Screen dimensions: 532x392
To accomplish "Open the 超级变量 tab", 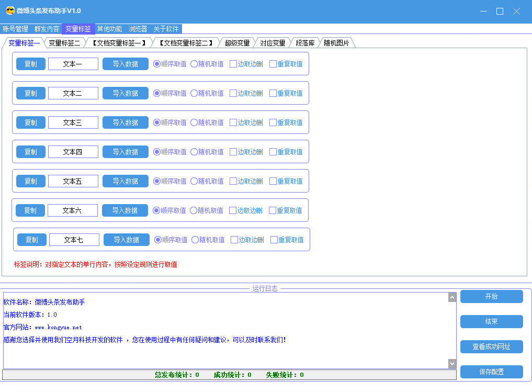I will tap(237, 43).
